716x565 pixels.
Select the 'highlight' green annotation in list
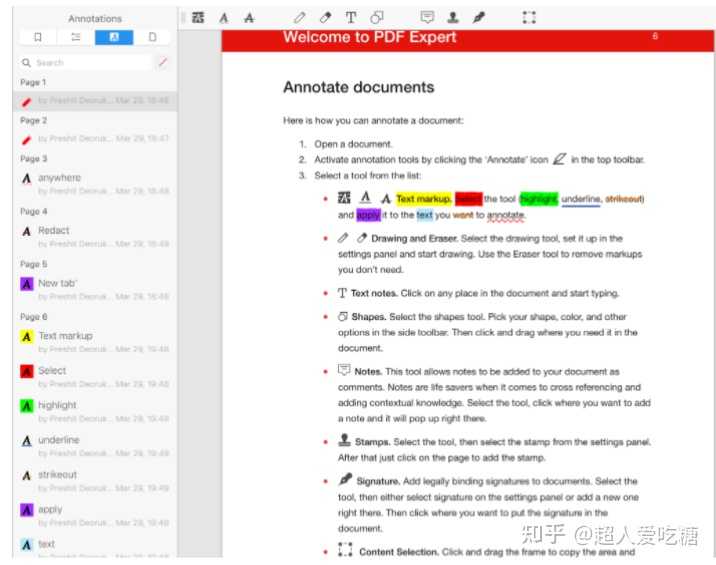point(95,411)
